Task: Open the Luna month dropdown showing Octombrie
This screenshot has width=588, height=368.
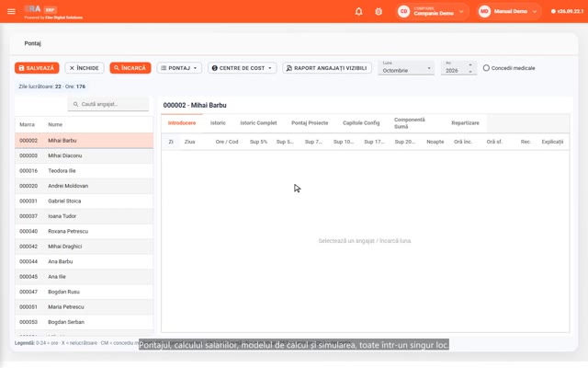Action: (x=406, y=68)
